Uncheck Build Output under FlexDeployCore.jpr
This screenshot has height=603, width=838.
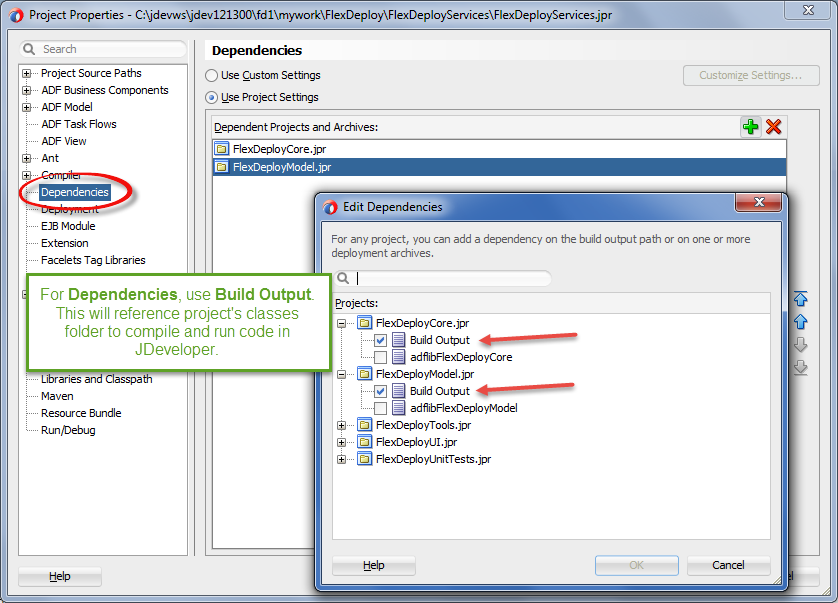tap(381, 341)
